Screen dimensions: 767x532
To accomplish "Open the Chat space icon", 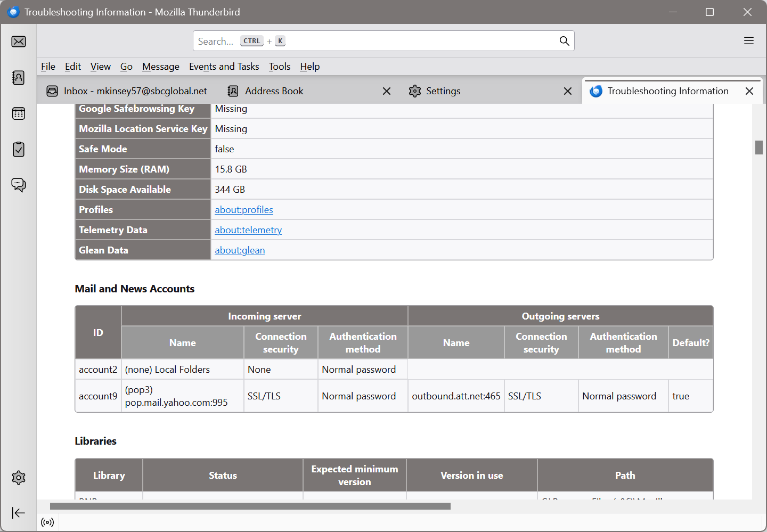I will [x=19, y=185].
